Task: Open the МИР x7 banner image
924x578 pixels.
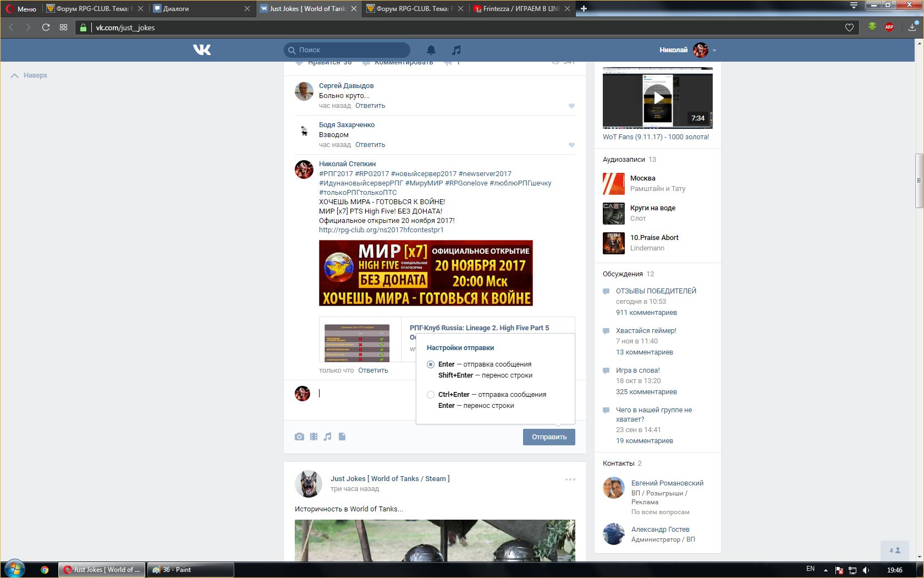Action: click(426, 273)
